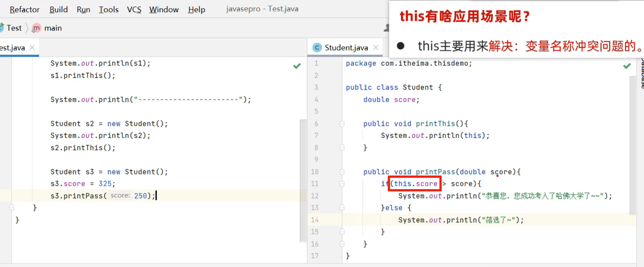Click the '}else {' line in Student.java
644x267 pixels.
(396, 208)
